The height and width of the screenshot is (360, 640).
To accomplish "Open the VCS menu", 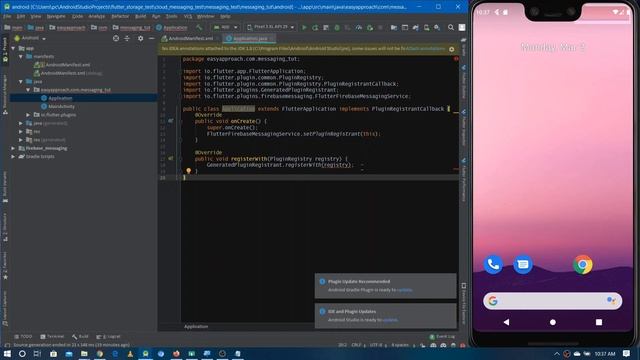I will pyautogui.click(x=188, y=16).
